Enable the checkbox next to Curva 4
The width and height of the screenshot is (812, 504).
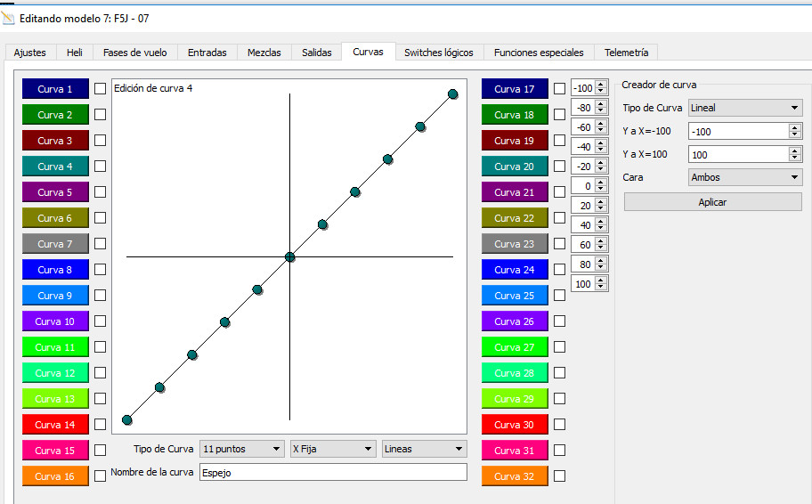coord(101,167)
